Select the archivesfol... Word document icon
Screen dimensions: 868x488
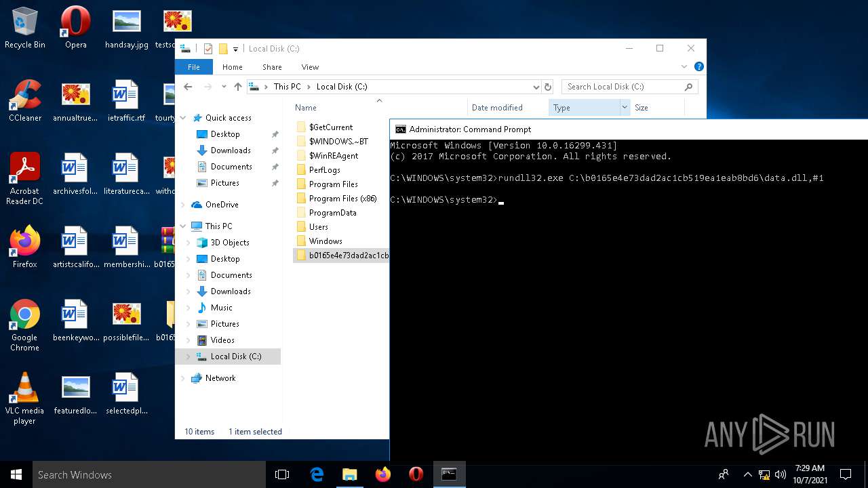pyautogui.click(x=76, y=174)
